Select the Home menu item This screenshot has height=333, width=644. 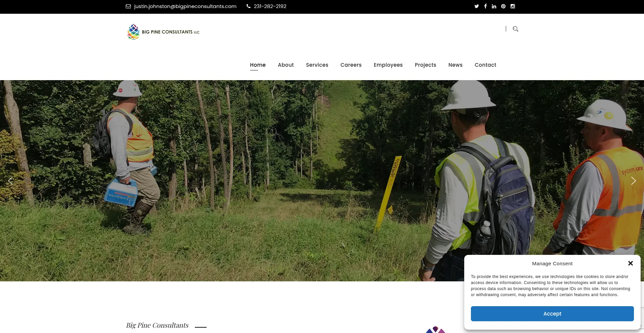(258, 65)
